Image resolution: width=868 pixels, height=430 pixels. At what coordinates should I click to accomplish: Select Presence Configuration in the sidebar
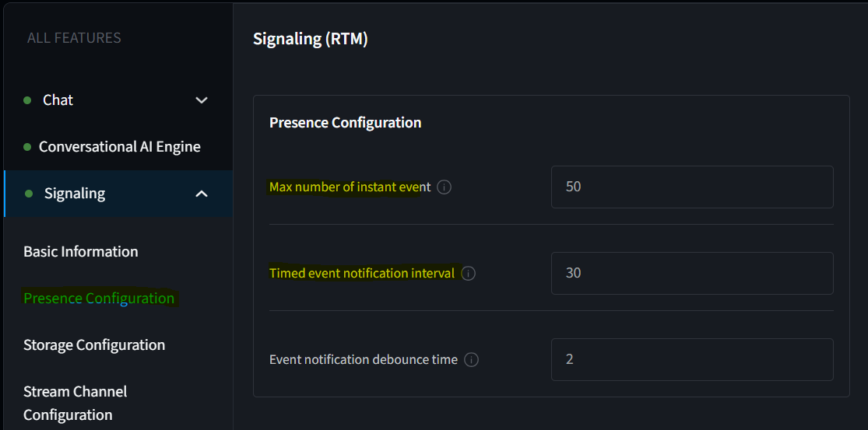99,299
